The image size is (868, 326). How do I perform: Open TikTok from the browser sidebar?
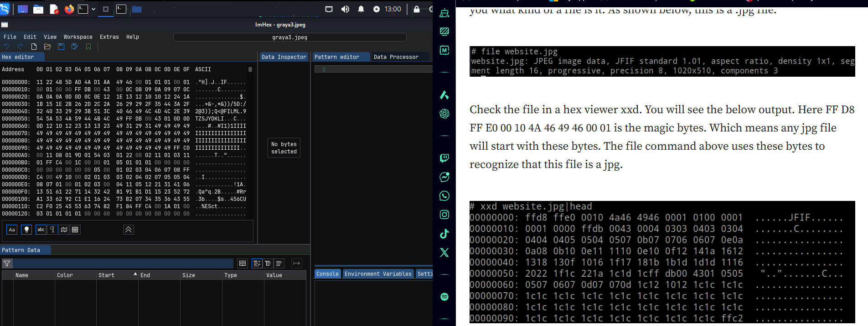(444, 234)
